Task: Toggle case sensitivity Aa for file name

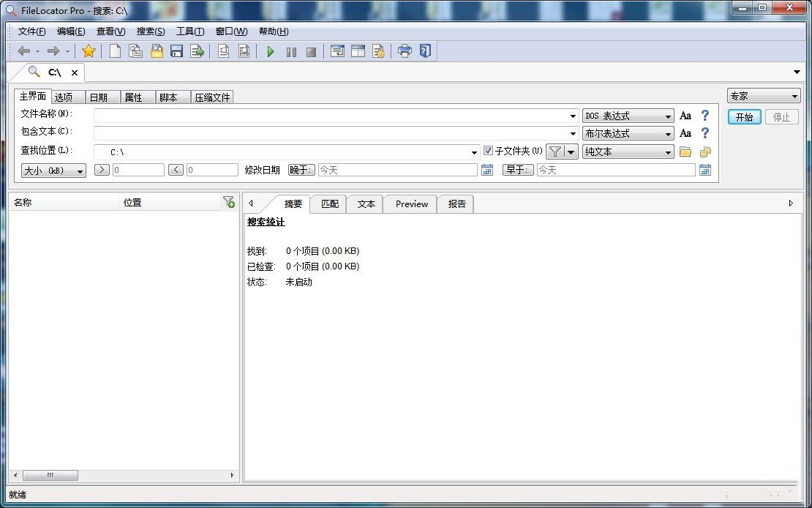Action: click(x=685, y=116)
